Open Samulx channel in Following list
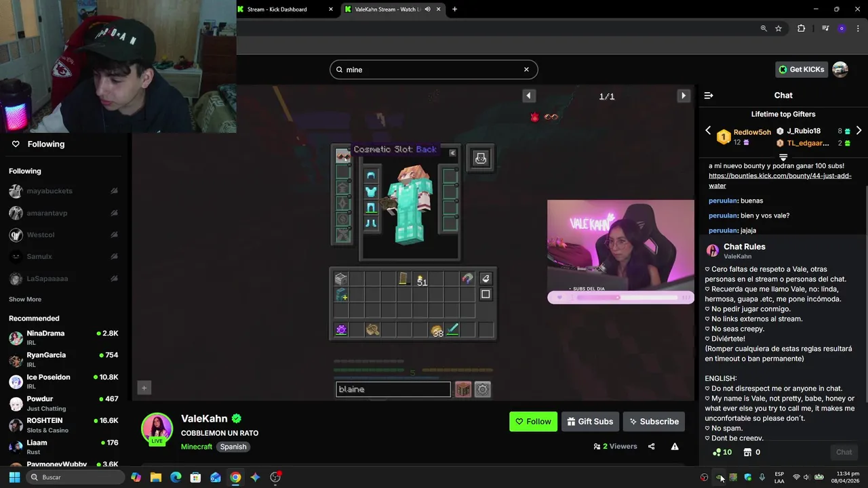The width and height of the screenshot is (868, 488). (64, 256)
